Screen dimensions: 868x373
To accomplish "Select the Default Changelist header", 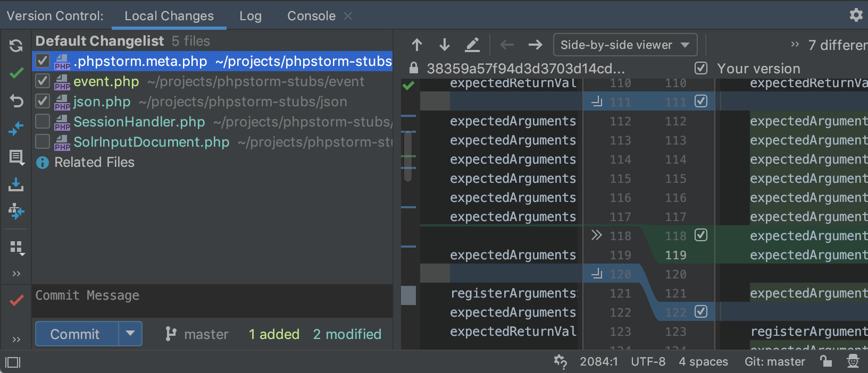I will pos(99,41).
